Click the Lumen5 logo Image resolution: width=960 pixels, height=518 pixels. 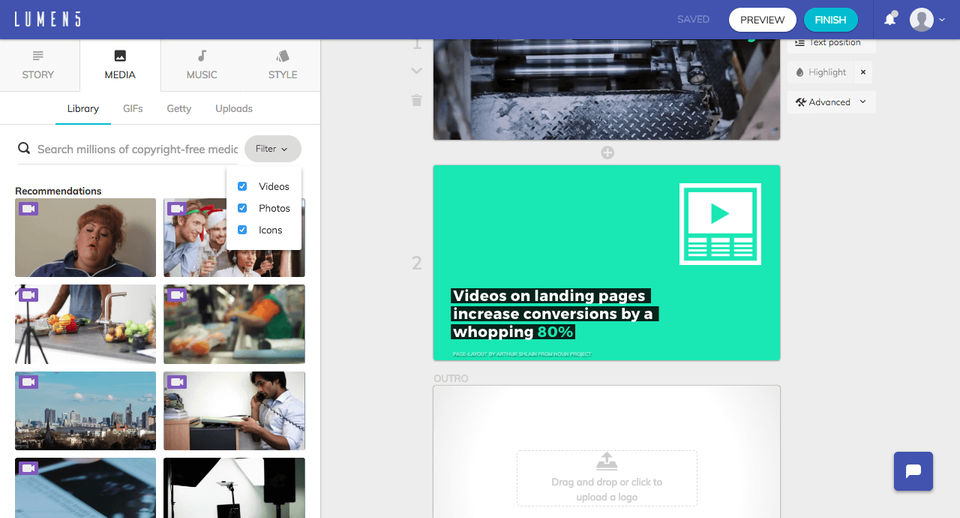click(48, 20)
